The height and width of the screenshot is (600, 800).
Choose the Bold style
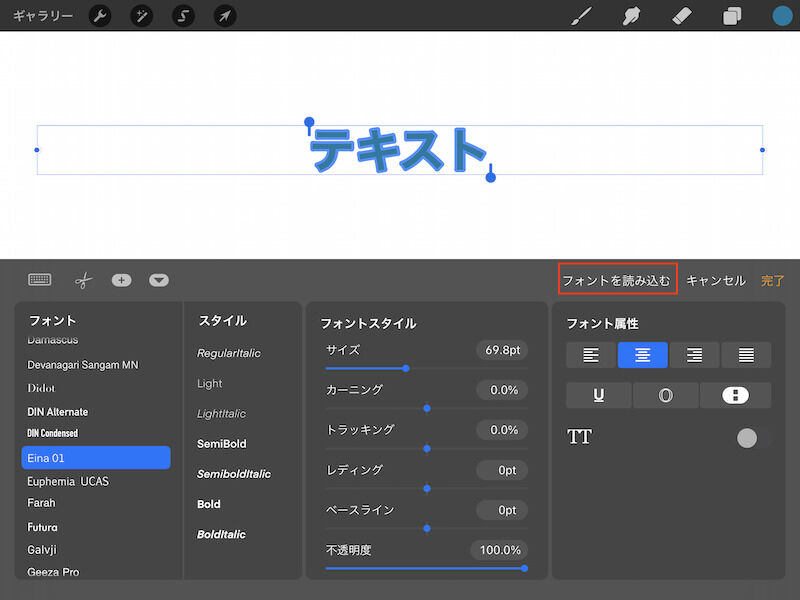(x=209, y=504)
